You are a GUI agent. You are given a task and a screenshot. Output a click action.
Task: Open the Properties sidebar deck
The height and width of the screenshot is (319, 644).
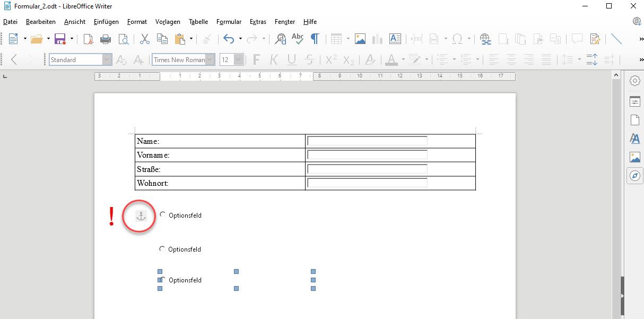pyautogui.click(x=635, y=101)
